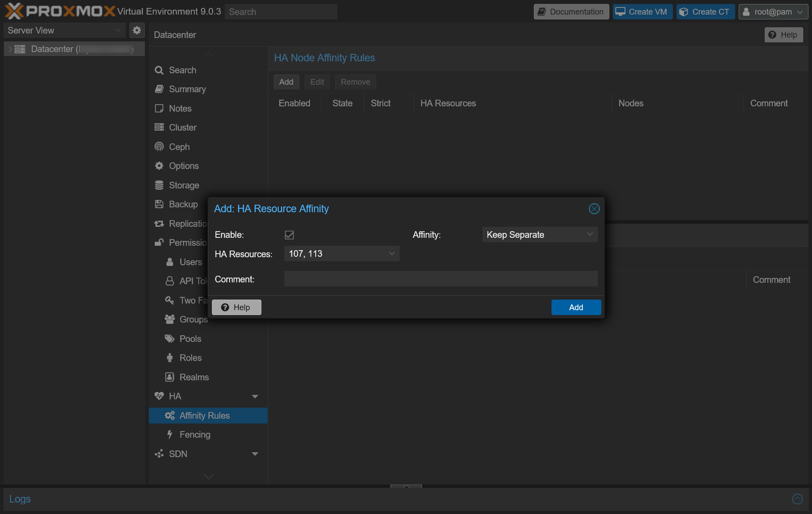The height and width of the screenshot is (514, 812).
Task: Click the Fencing bolt icon
Action: coord(170,435)
